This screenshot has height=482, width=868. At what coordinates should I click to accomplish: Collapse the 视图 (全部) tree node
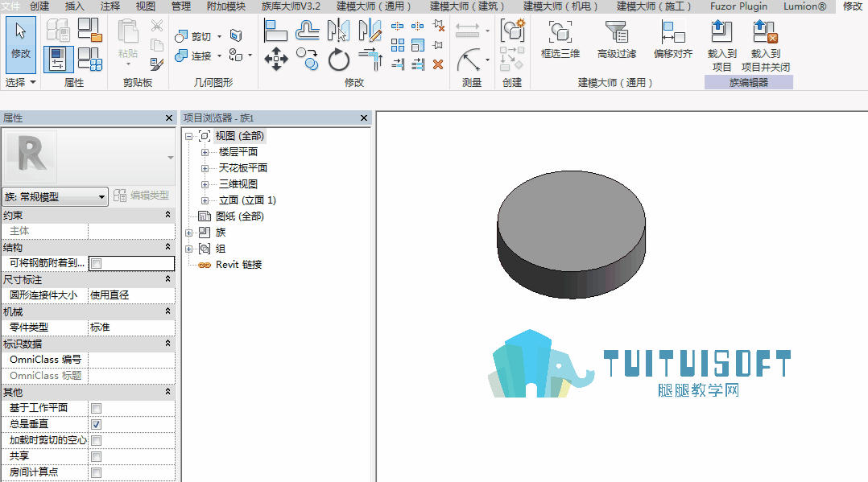point(188,136)
